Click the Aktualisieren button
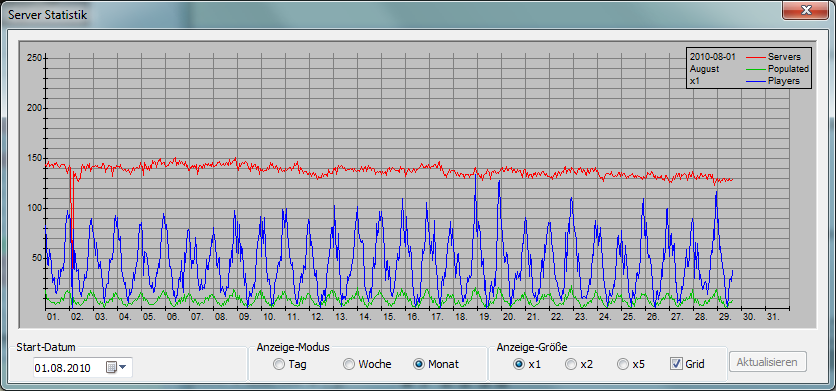 point(768,362)
